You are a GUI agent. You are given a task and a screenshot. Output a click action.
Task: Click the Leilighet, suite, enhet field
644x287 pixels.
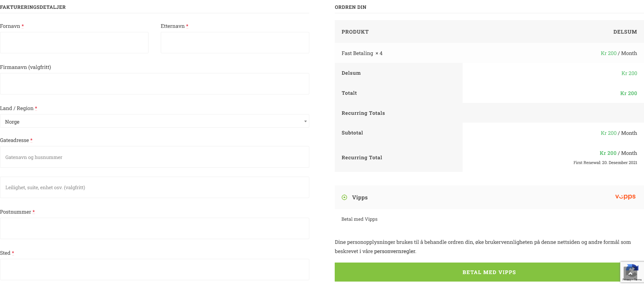(x=155, y=187)
